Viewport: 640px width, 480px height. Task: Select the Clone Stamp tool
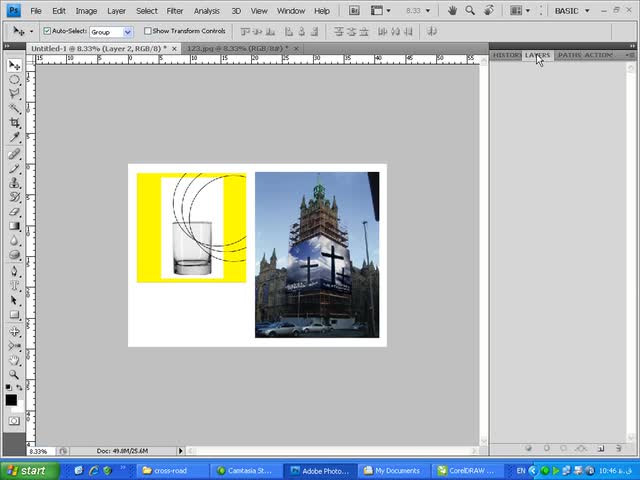(14, 182)
